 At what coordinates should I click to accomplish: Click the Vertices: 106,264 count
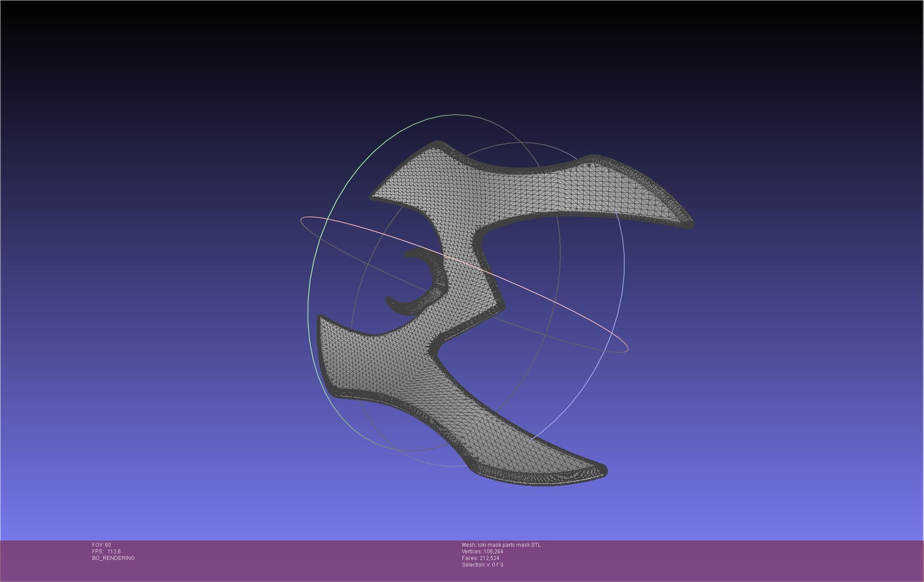click(x=482, y=552)
